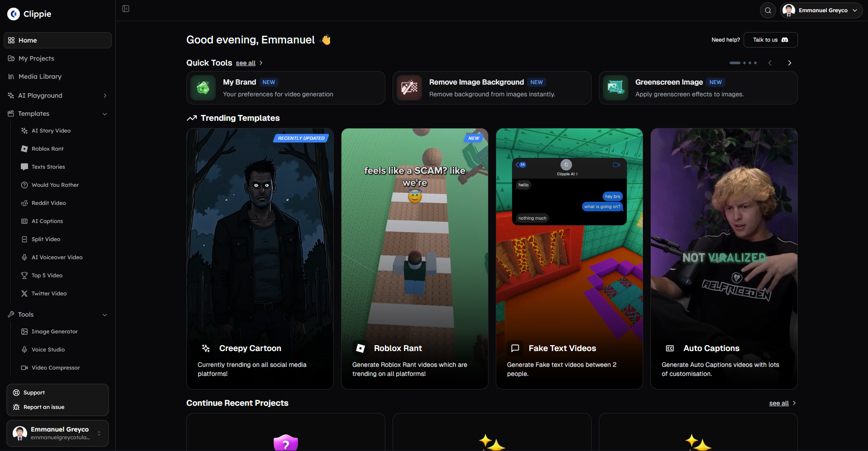The width and height of the screenshot is (868, 451).
Task: Click the AI Voiceover Video microphone icon
Action: click(x=24, y=257)
